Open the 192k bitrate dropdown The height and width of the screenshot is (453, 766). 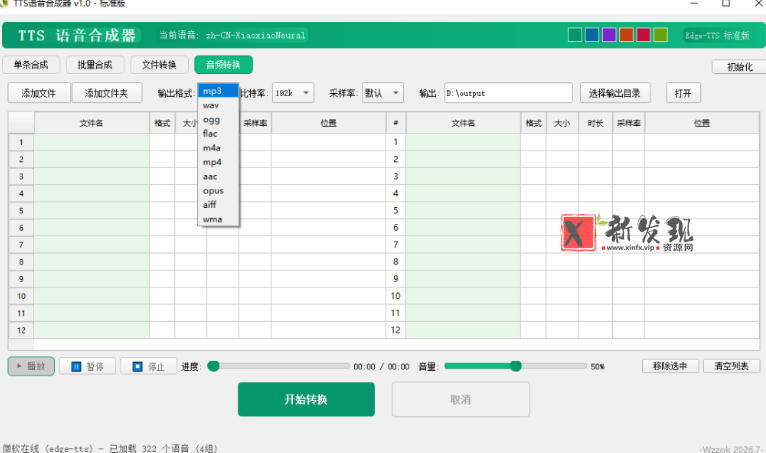click(x=293, y=93)
